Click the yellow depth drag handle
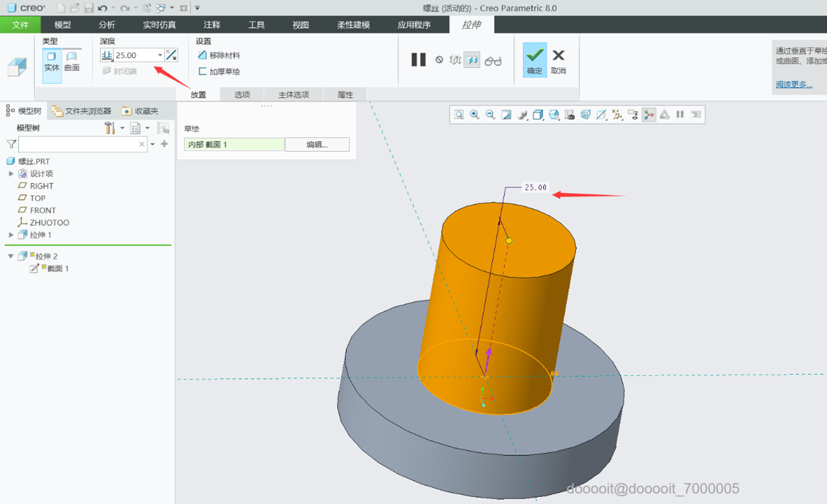This screenshot has height=504, width=827. pos(509,240)
